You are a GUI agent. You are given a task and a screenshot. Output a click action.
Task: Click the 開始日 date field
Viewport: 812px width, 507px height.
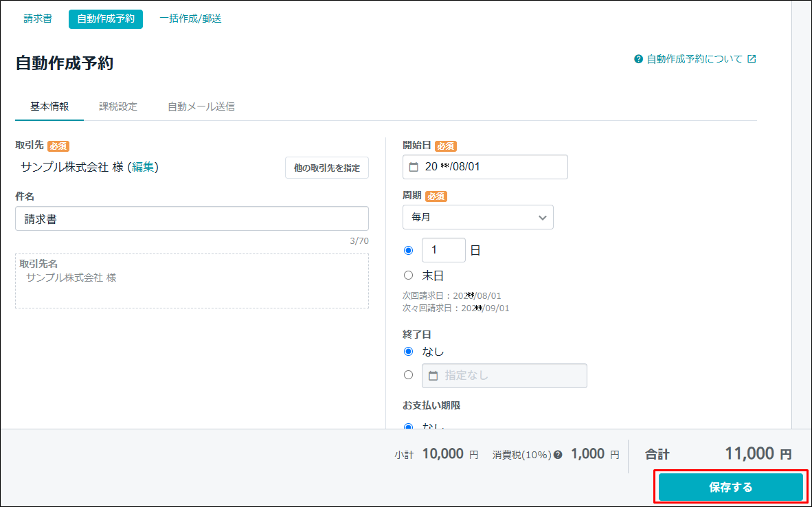point(485,167)
